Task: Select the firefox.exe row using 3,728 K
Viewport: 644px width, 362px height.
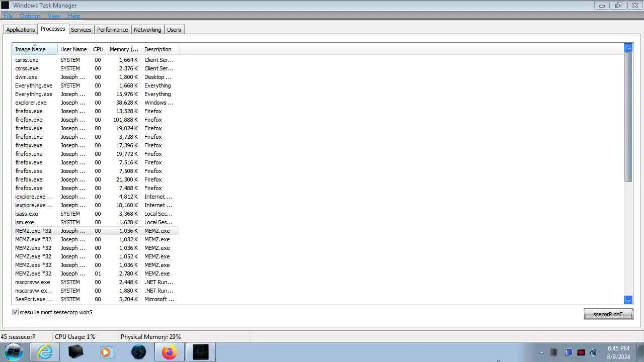Action: (x=96, y=137)
